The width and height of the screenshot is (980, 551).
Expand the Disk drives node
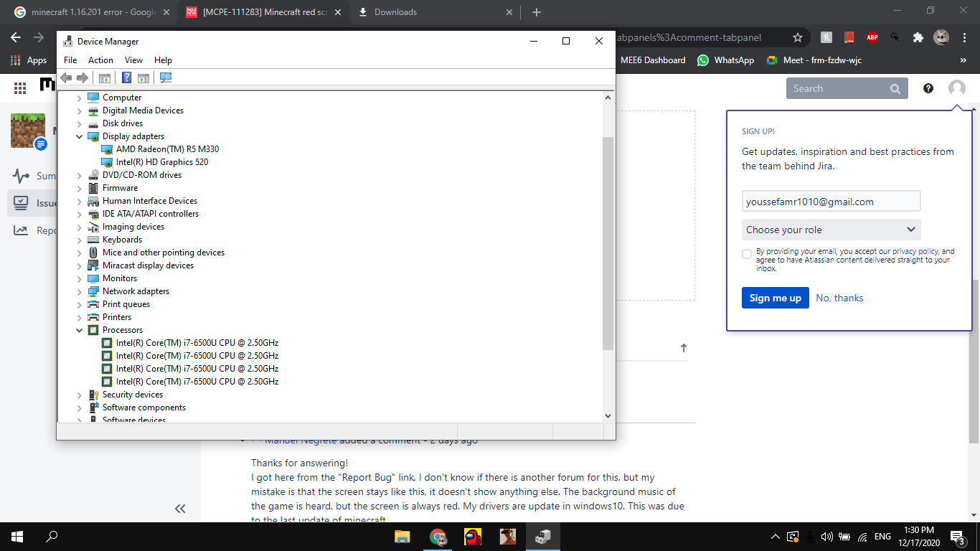(x=80, y=123)
